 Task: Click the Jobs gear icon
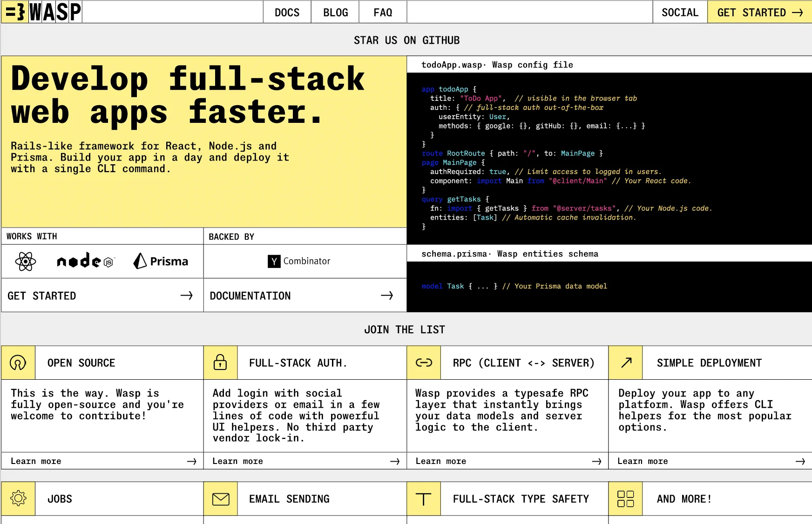pos(18,498)
